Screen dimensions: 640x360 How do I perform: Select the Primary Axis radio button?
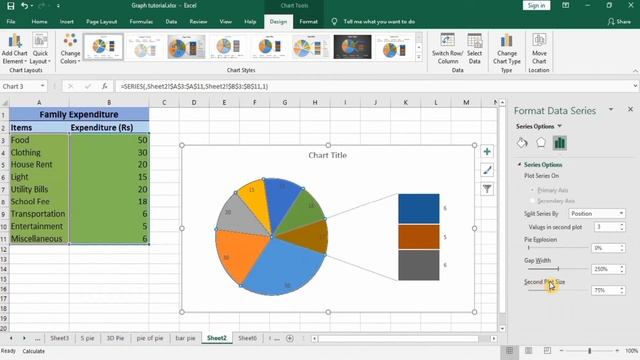tap(532, 190)
